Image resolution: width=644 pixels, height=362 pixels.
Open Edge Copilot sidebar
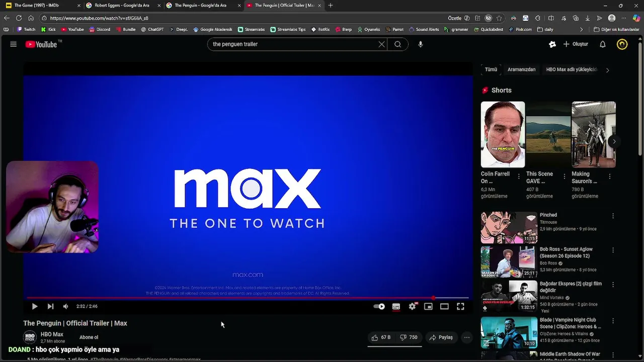point(637,18)
